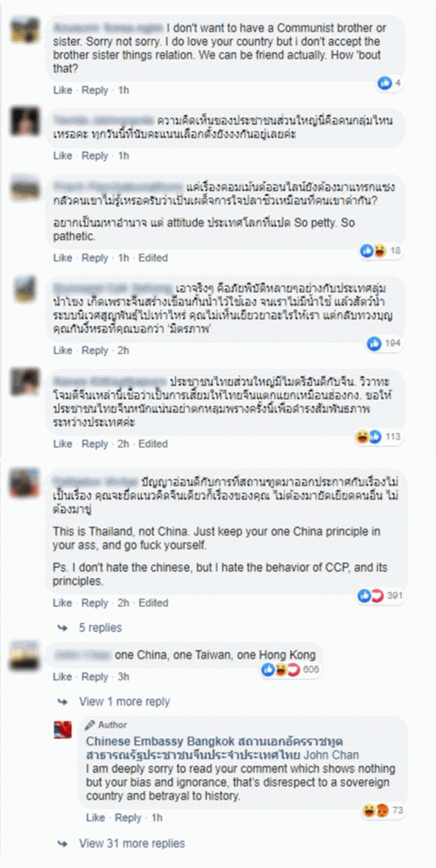This screenshot has height=868, width=436.
Task: Like the 'one China, one Taiwan' comment
Action: (63, 677)
